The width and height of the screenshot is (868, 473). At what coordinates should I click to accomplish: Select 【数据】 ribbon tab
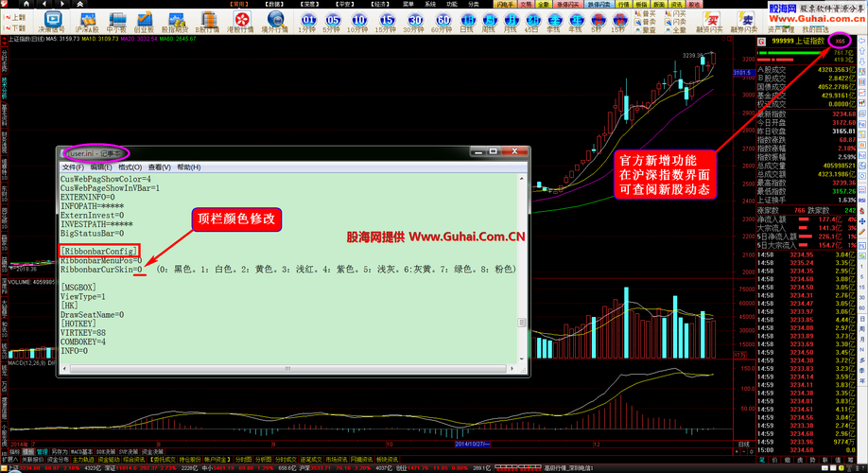[x=273, y=4]
